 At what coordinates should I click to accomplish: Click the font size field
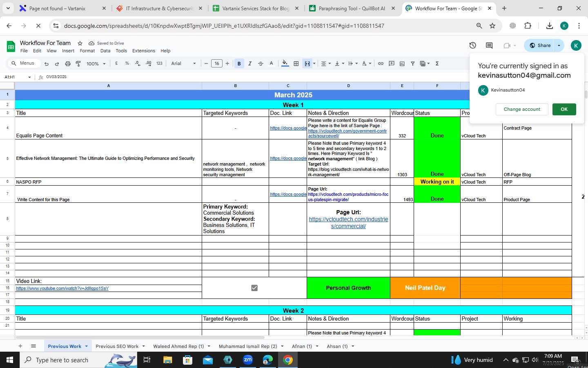(x=217, y=63)
